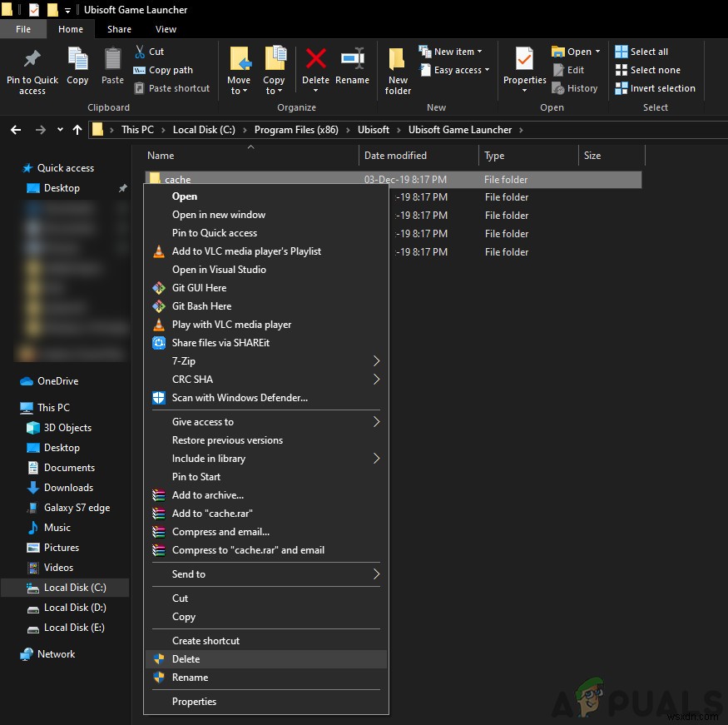Sort files by clicking the Name column header
This screenshot has height=725, width=728.
(161, 156)
